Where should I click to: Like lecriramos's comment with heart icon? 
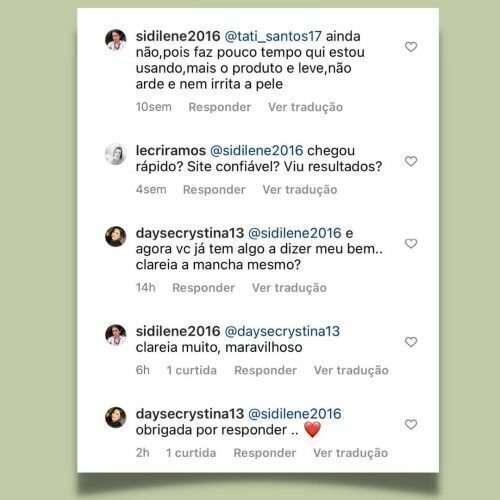pyautogui.click(x=411, y=161)
